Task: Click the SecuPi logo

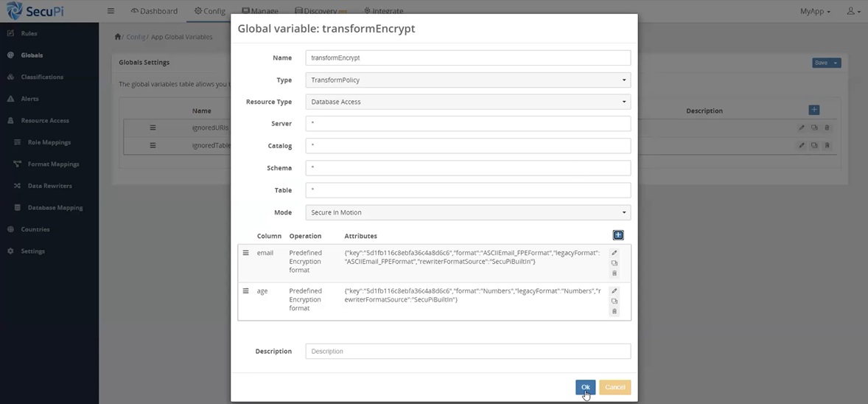Action: tap(35, 11)
